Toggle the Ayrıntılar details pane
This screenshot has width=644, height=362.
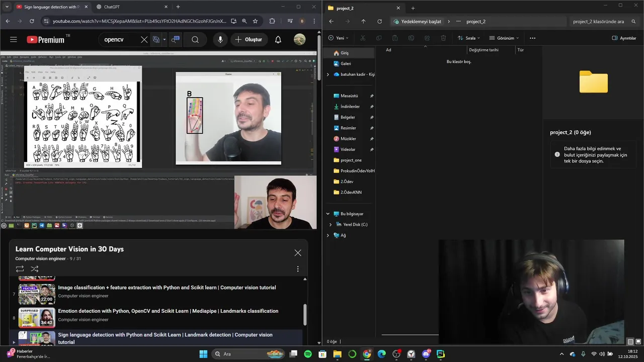[x=624, y=38]
